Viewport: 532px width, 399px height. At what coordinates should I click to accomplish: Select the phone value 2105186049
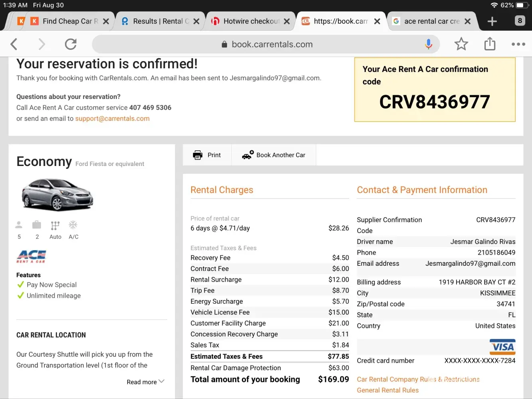coord(496,253)
